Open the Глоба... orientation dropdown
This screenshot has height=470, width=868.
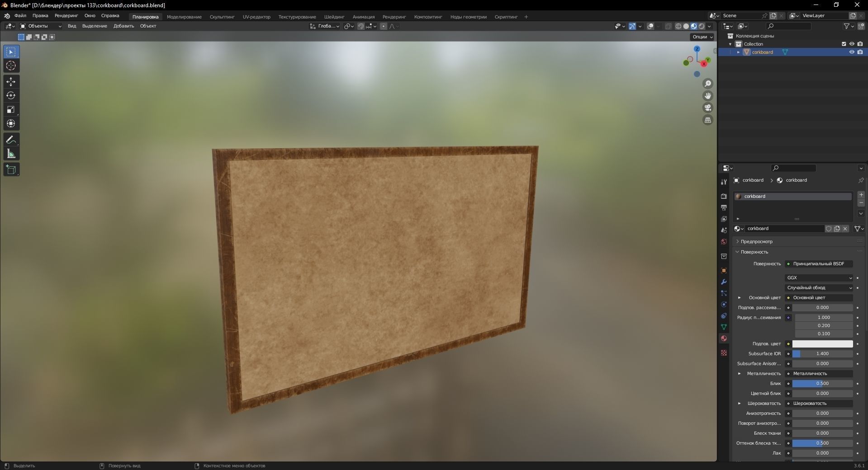[x=325, y=26]
